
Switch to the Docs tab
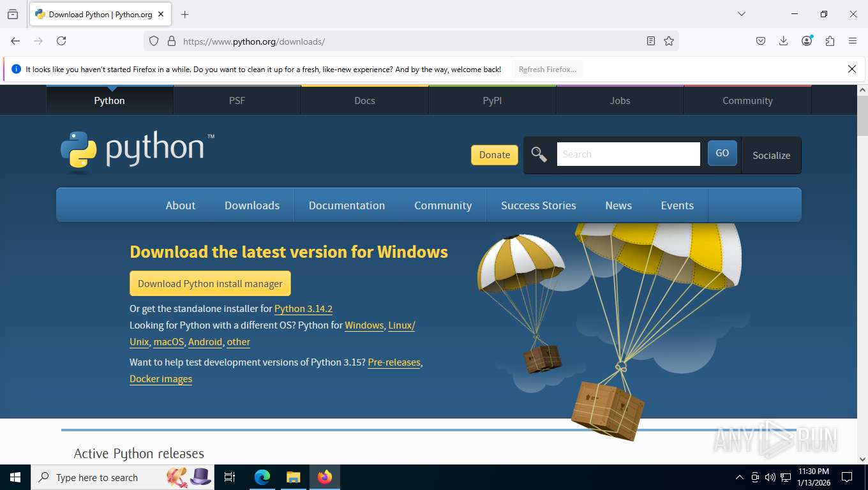(x=365, y=100)
